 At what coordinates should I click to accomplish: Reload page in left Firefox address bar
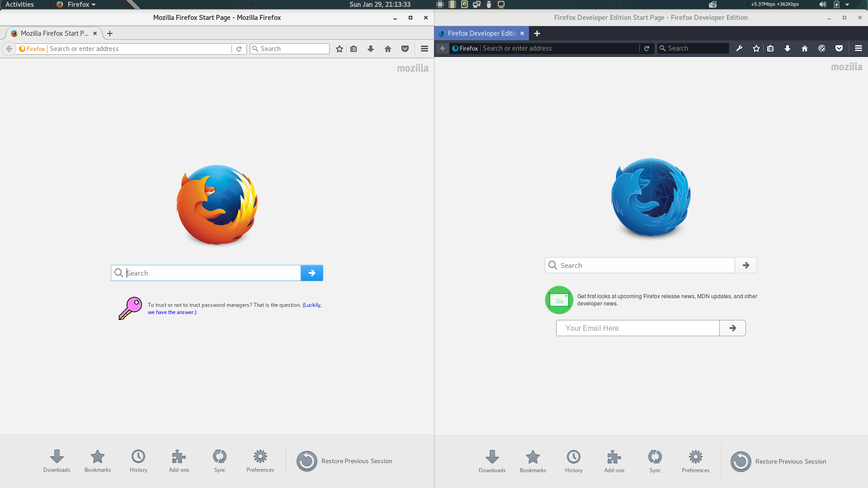point(239,49)
